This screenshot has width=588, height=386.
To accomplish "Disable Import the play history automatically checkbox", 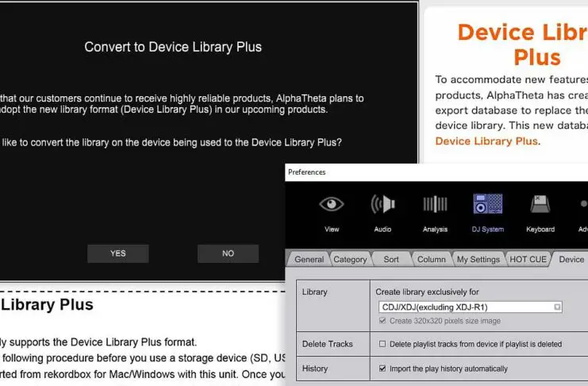I will (x=382, y=369).
